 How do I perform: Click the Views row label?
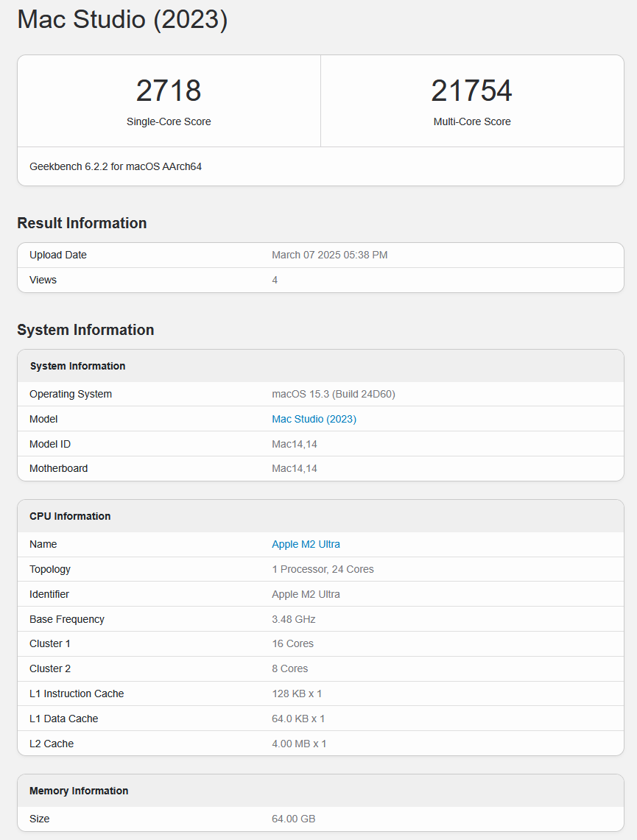point(43,280)
